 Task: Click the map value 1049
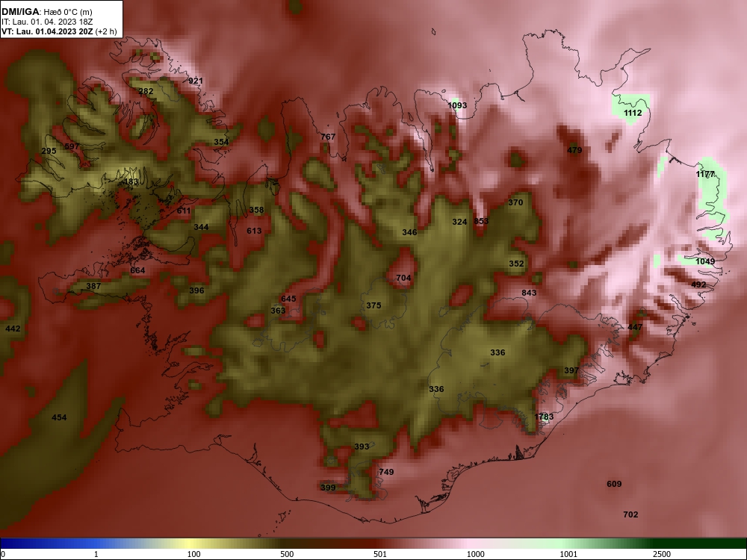pos(705,261)
